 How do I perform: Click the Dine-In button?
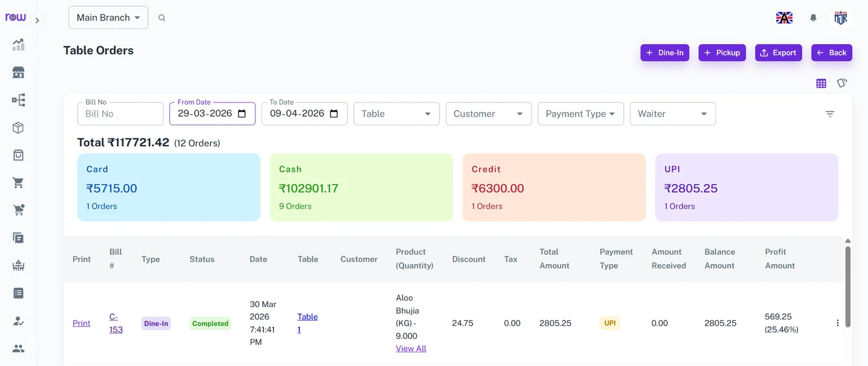tap(665, 53)
